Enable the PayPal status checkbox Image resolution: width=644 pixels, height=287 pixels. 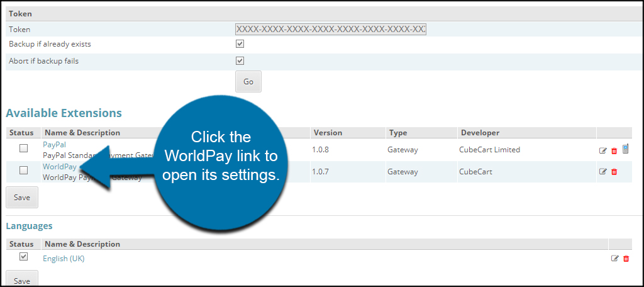(24, 149)
